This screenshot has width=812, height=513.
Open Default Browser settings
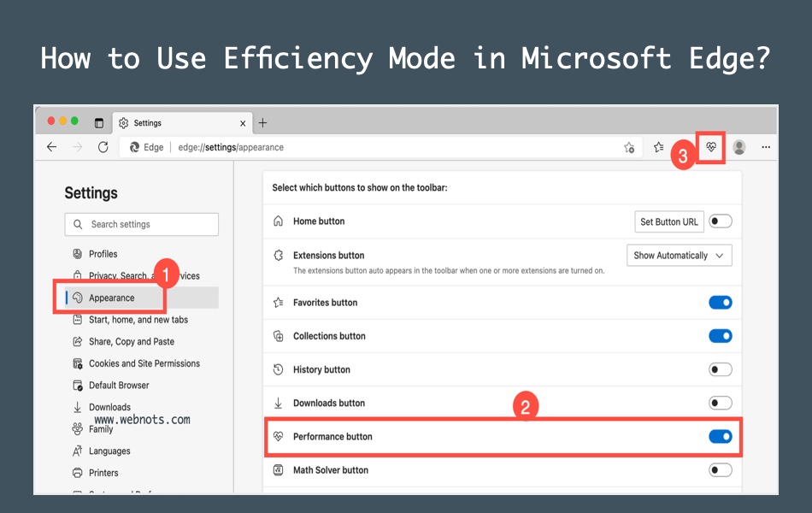(119, 385)
